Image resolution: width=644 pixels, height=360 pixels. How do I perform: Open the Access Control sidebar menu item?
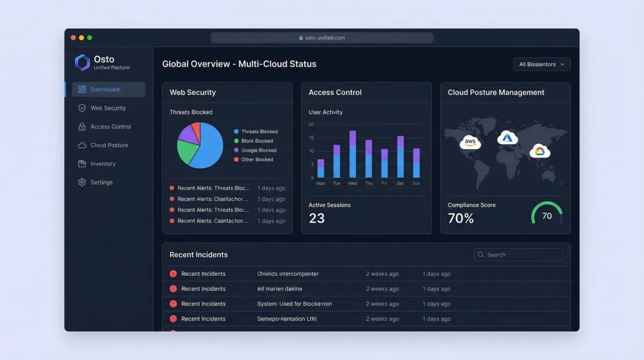112,127
